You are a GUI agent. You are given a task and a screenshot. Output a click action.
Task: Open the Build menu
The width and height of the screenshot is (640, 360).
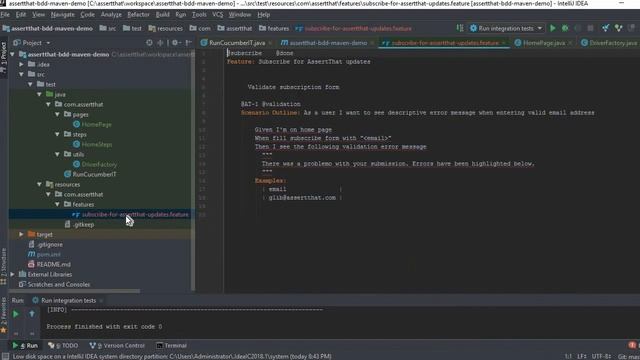click(162, 15)
